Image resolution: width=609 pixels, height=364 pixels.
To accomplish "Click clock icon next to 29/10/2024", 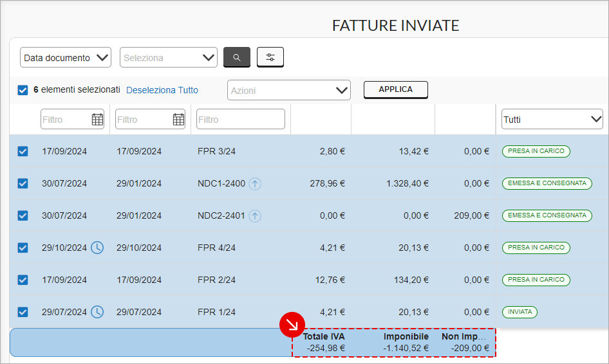I will click(97, 248).
